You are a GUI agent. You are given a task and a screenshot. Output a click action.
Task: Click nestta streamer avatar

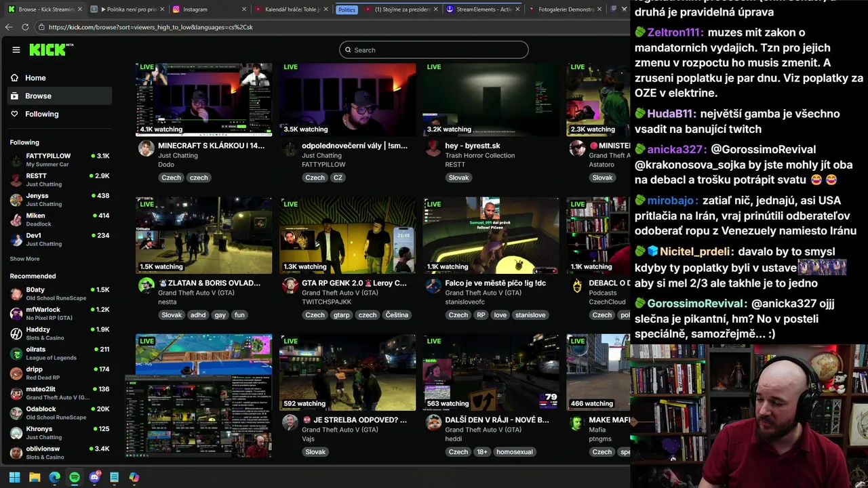[146, 285]
